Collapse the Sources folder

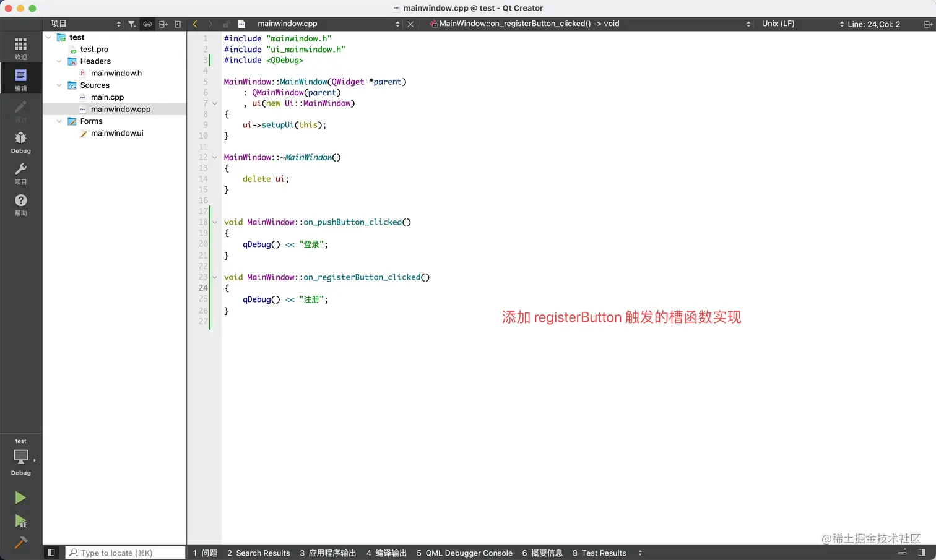click(x=59, y=85)
